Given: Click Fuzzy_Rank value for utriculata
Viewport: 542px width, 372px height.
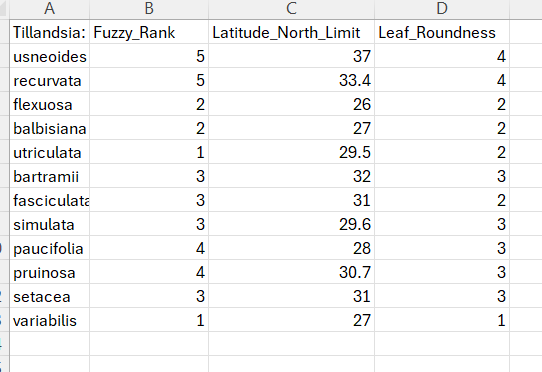Looking at the screenshot, I should pos(149,152).
